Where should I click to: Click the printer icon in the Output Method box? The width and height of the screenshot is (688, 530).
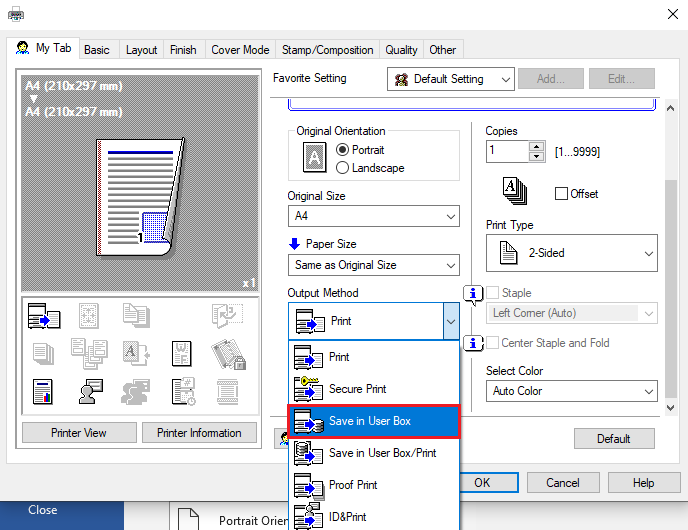(x=310, y=321)
